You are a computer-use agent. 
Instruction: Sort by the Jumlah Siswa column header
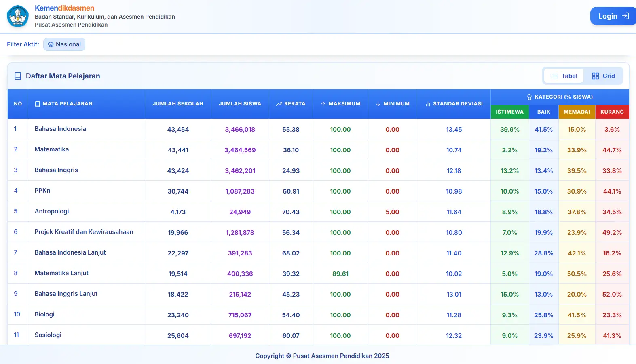tap(240, 104)
